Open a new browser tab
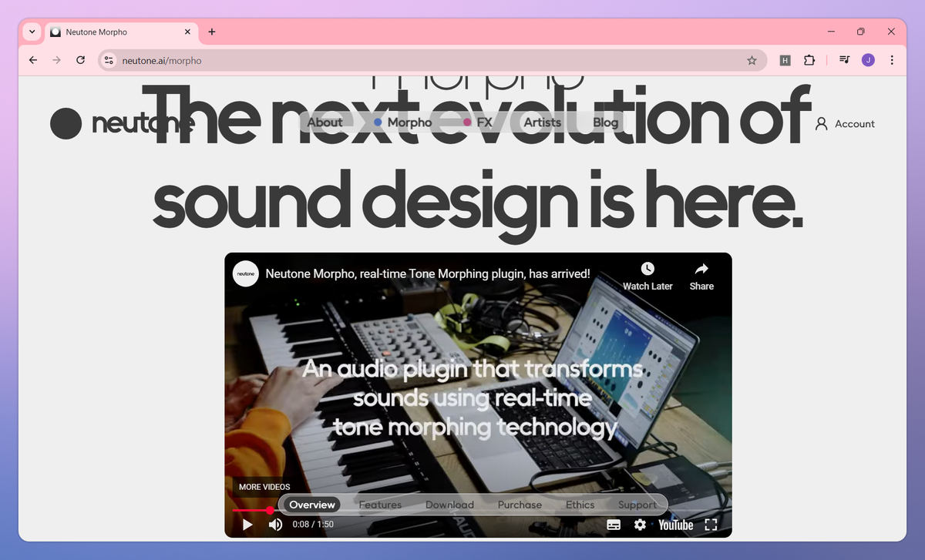 pos(212,32)
